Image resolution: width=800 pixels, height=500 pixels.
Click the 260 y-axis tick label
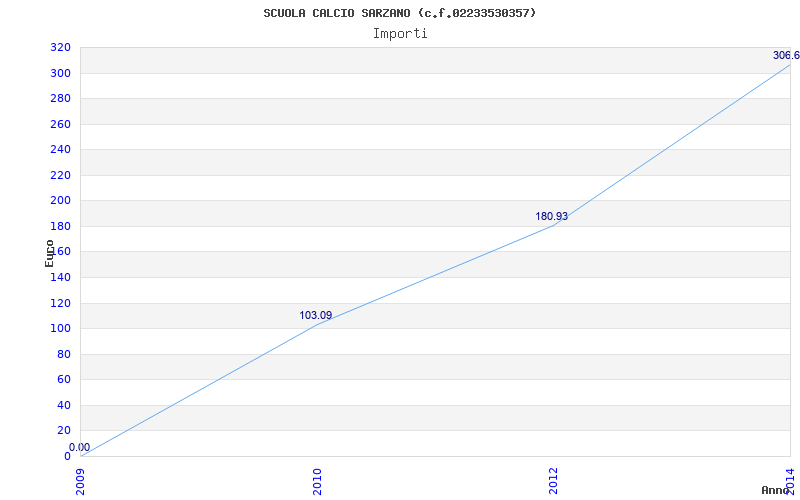[60, 124]
